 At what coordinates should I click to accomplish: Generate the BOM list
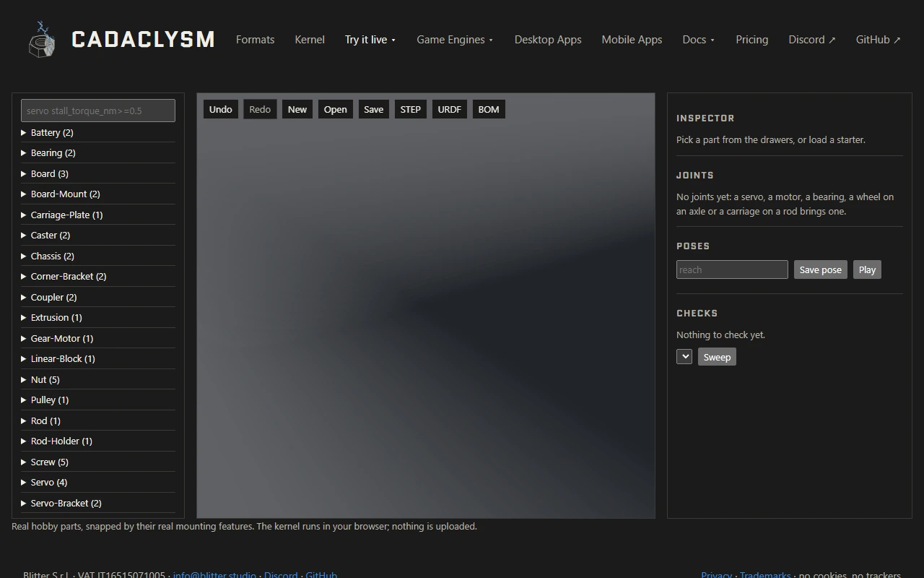coord(489,110)
